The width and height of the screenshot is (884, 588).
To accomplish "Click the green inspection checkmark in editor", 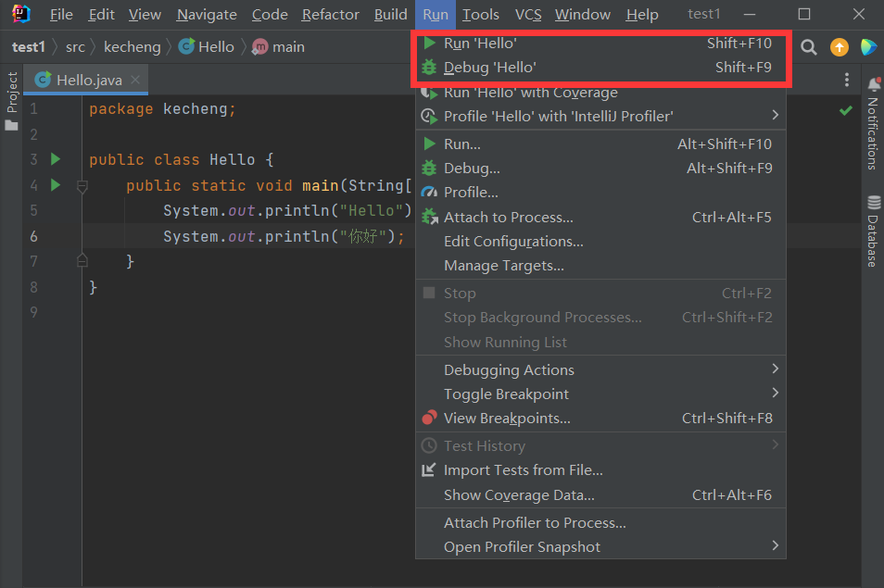I will (x=845, y=110).
